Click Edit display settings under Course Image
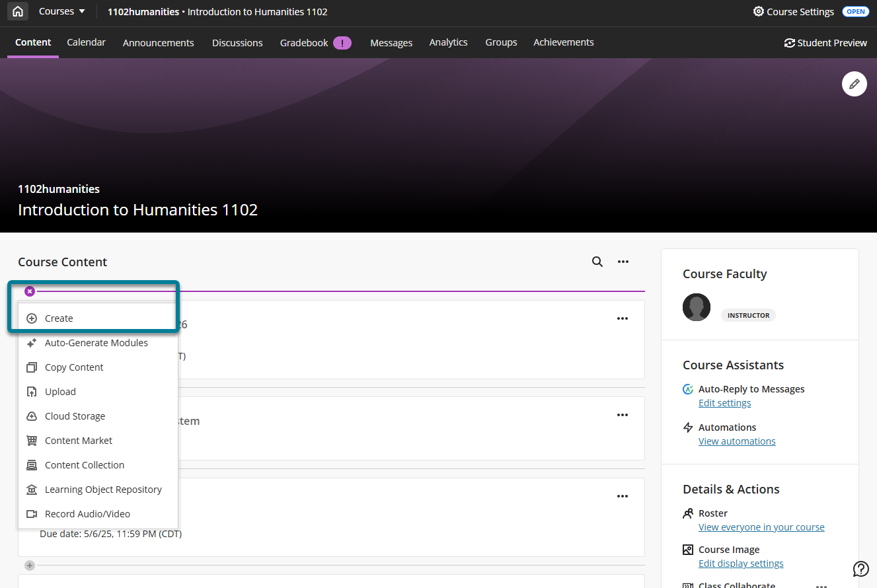The width and height of the screenshot is (877, 588). click(740, 563)
